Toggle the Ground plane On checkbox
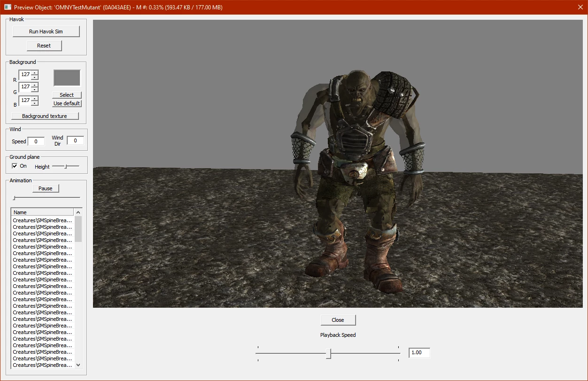 click(x=15, y=166)
